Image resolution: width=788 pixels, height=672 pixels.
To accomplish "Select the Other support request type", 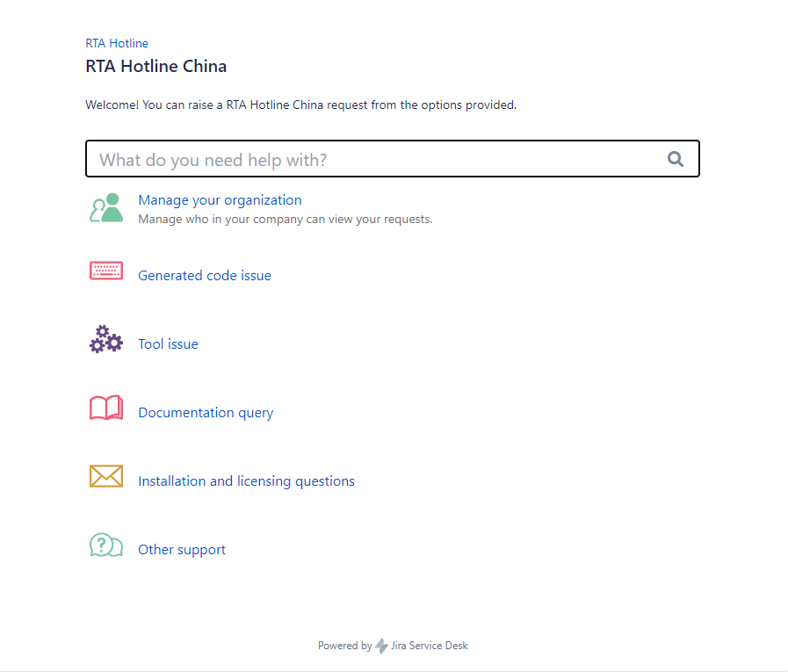I will (x=182, y=550).
